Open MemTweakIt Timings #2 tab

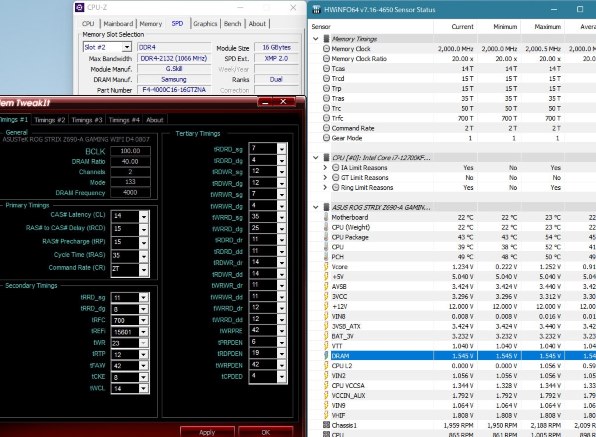click(x=50, y=120)
